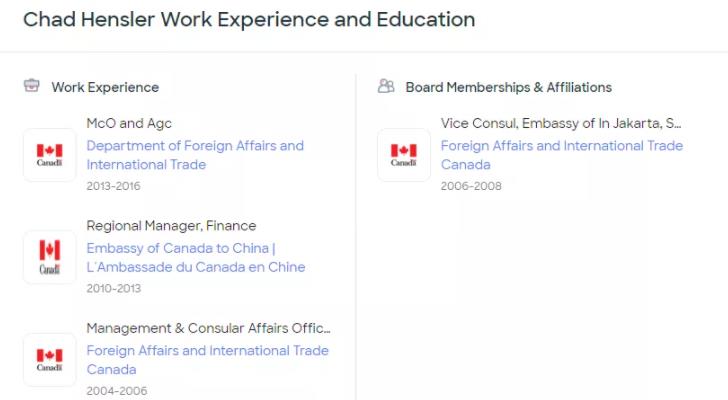
Task: Select the 2010-2013 date range
Action: [x=113, y=288]
